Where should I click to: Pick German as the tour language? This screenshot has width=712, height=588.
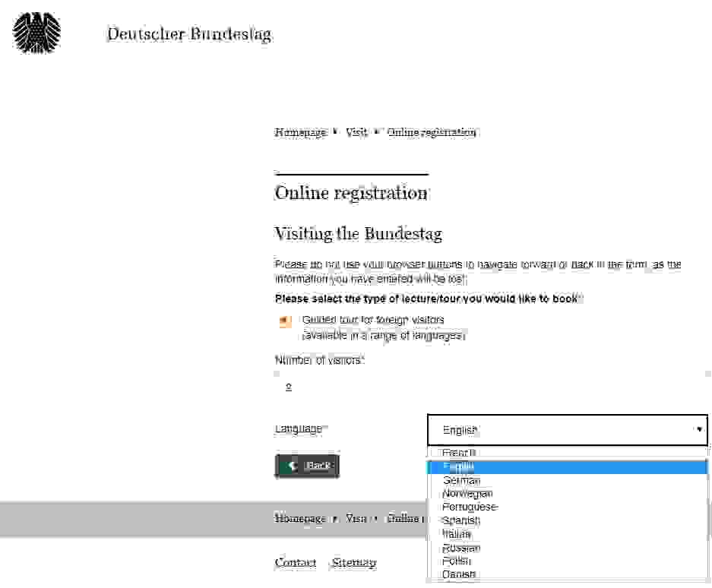pos(461,480)
